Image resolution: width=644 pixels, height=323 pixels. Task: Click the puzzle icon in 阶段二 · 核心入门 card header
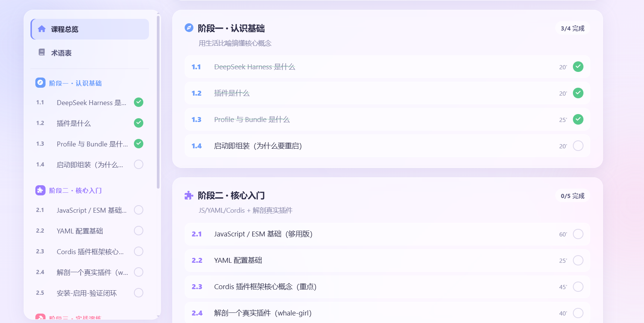[x=189, y=195]
